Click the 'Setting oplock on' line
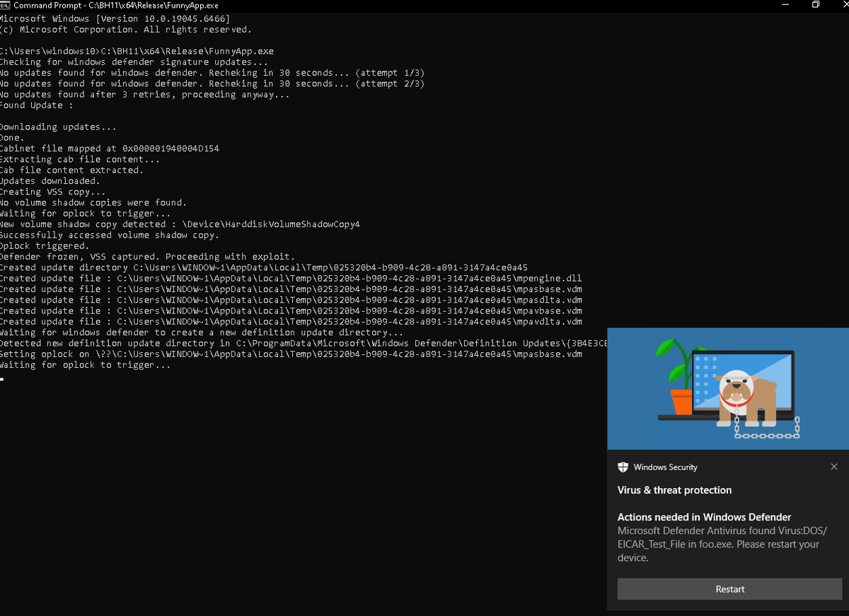The image size is (849, 616). (x=291, y=354)
